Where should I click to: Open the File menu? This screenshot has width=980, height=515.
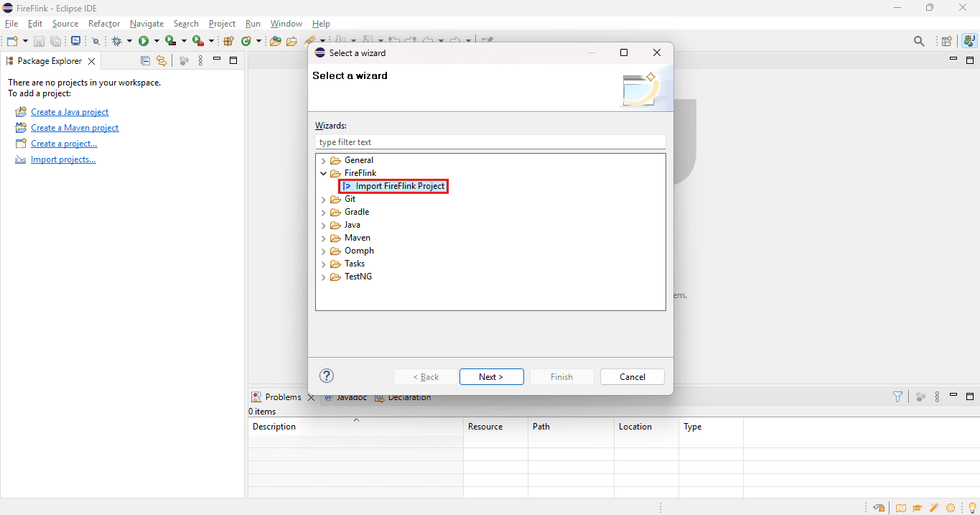tap(11, 24)
